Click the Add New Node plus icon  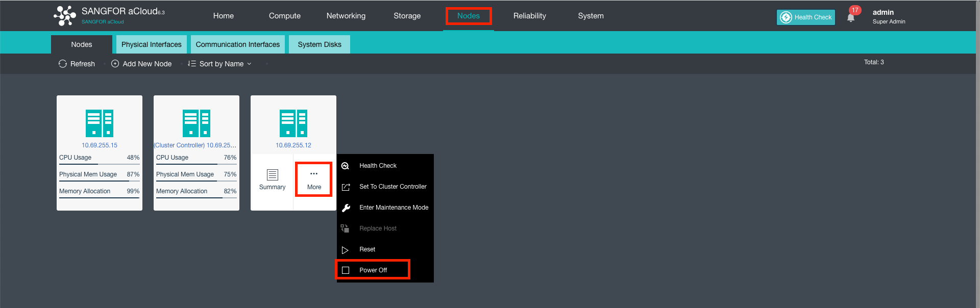(115, 64)
